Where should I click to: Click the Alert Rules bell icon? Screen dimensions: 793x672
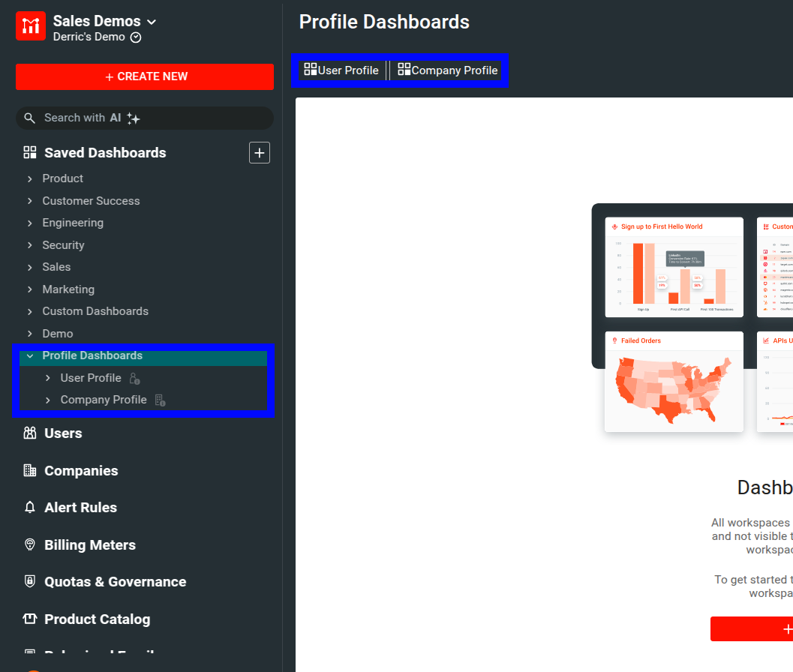tap(29, 507)
